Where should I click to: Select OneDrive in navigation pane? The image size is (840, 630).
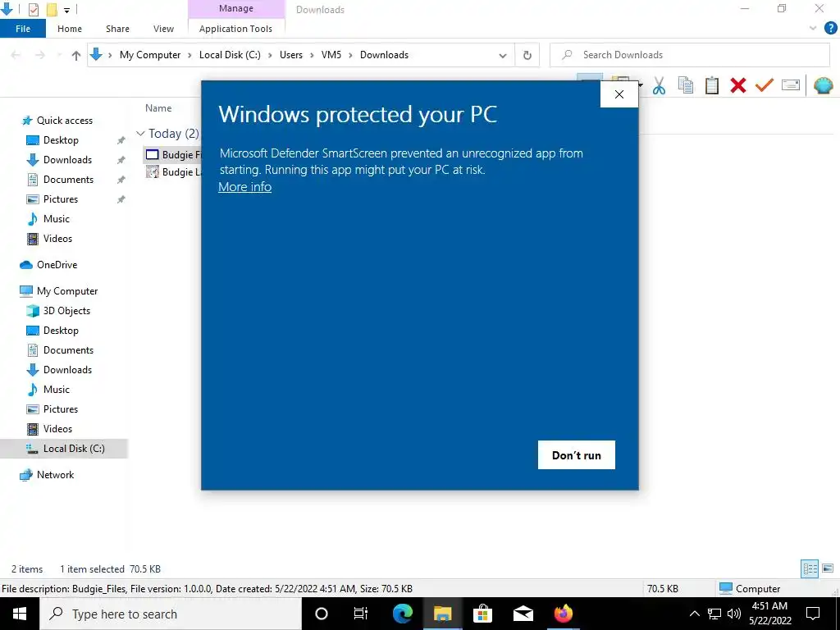pos(57,265)
